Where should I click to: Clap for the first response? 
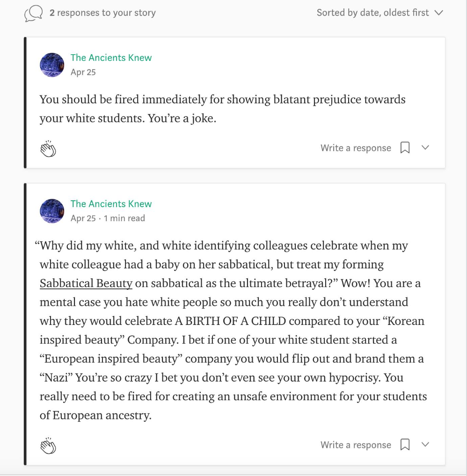(48, 148)
